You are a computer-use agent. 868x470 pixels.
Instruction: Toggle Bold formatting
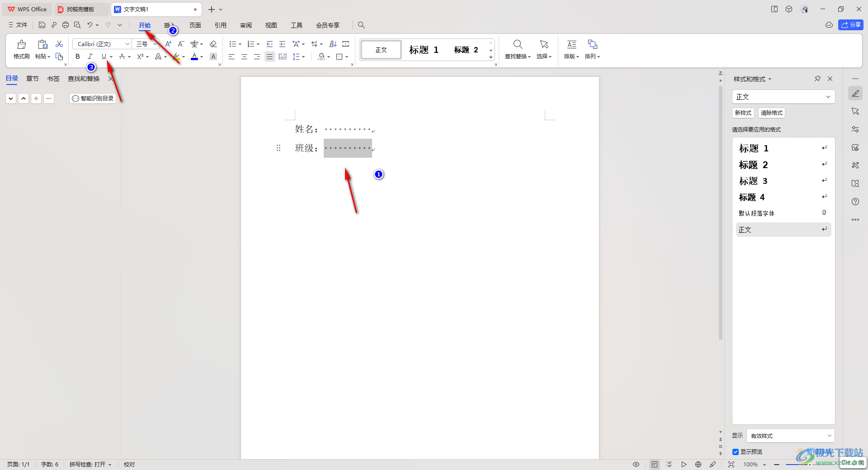(x=78, y=56)
